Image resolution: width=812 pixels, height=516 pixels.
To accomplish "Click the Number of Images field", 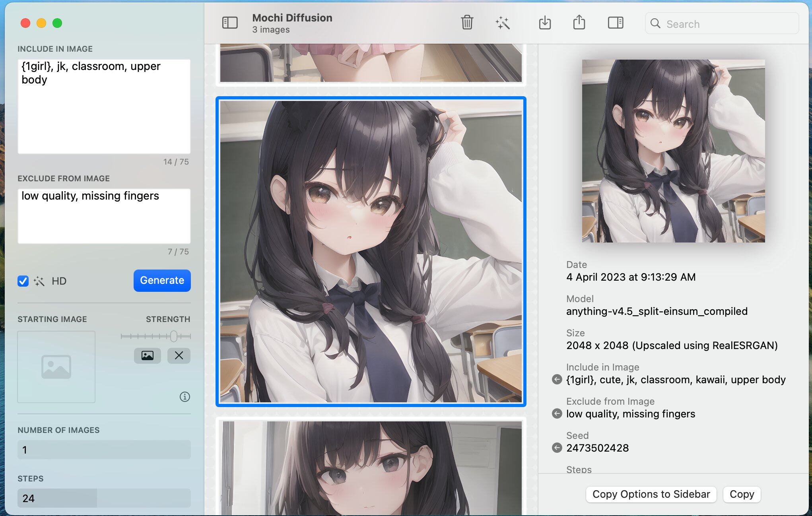I will coord(104,450).
